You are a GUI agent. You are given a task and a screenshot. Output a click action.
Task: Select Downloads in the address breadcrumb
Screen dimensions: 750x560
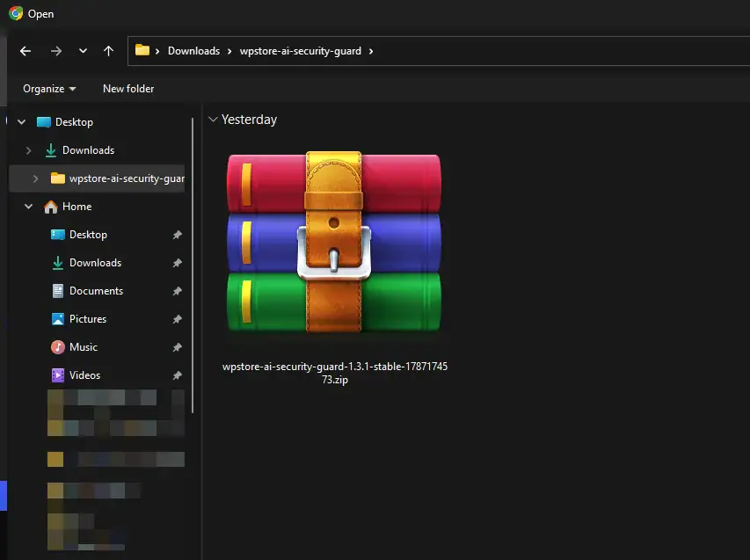[x=193, y=51]
